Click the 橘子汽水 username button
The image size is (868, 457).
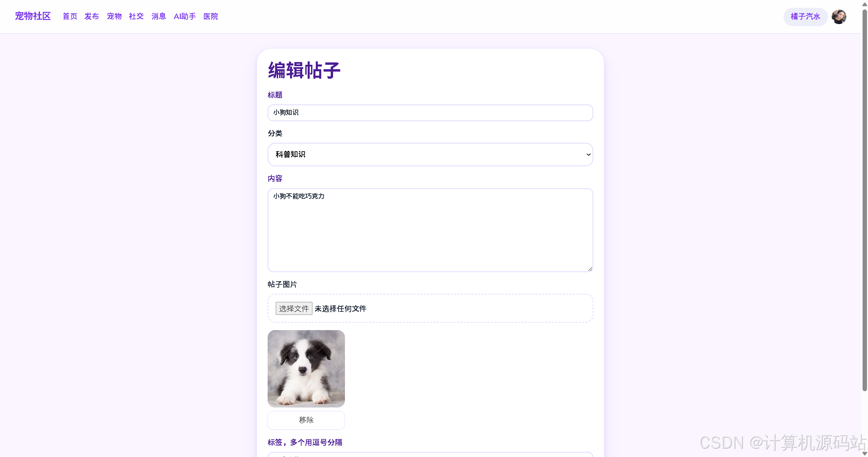coord(805,17)
